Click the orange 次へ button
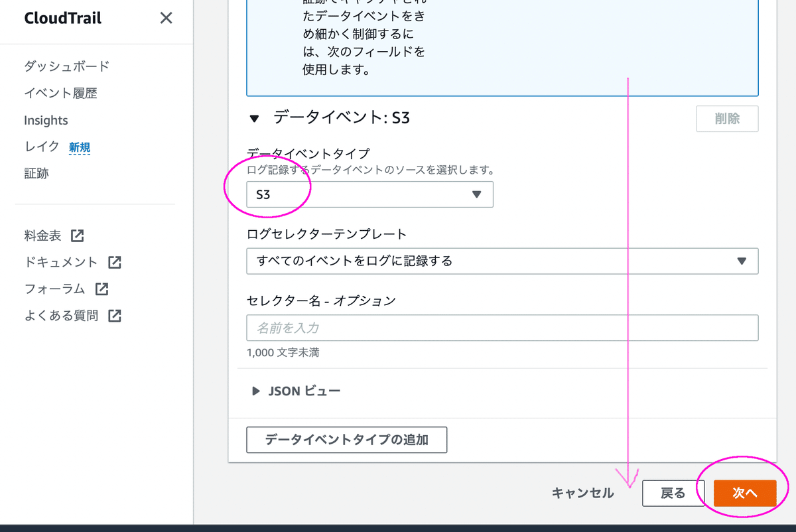This screenshot has height=532, width=796. coord(745,493)
